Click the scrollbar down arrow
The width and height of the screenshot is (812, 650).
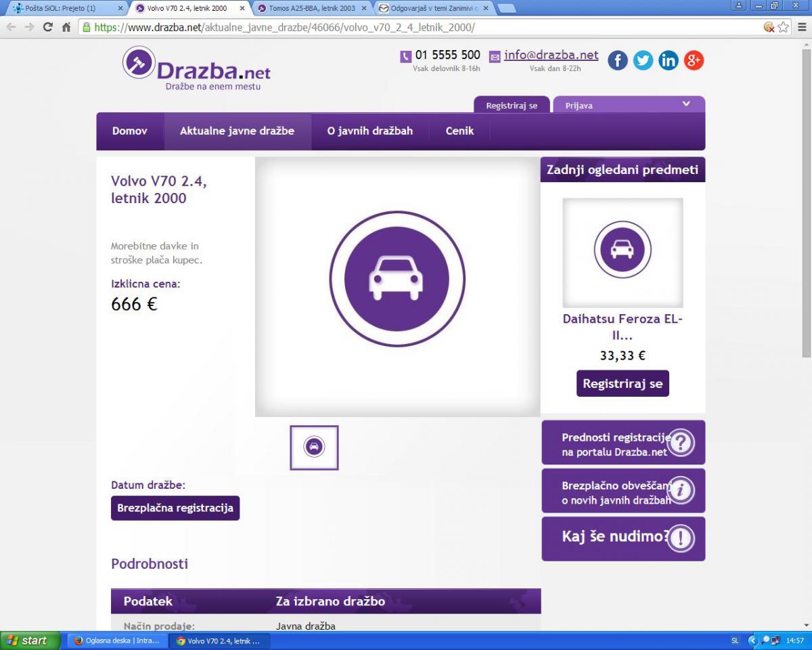[806, 626]
